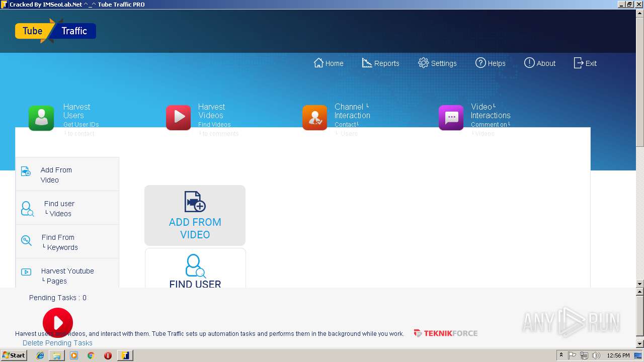This screenshot has height=362, width=644.
Task: Click the 12:56 PM taskbar clock
Action: 618,355
